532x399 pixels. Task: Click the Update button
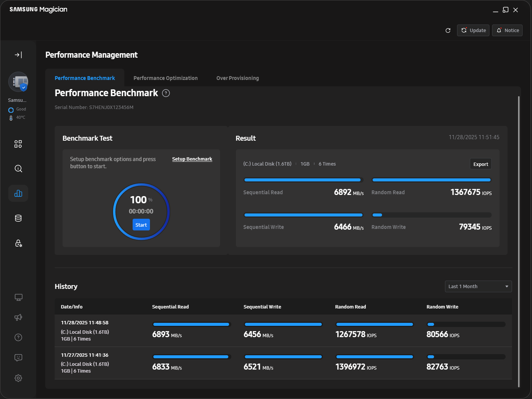click(x=473, y=31)
